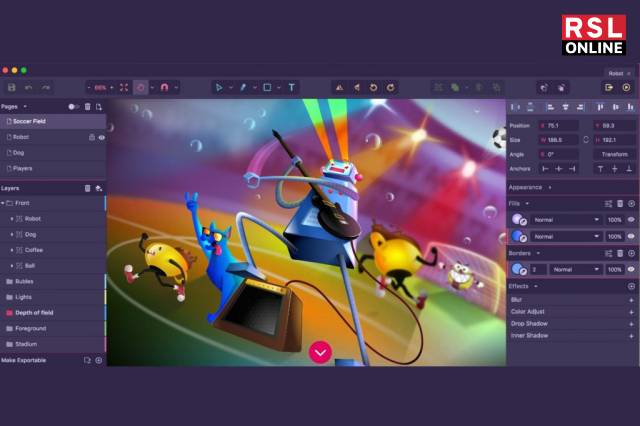Save the document with the floppy icon
The width and height of the screenshot is (640, 426).
11,87
